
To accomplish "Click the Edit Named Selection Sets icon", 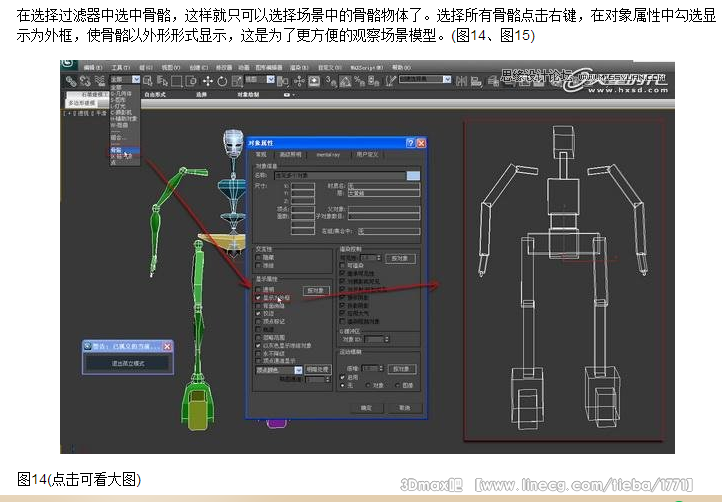I will (x=390, y=82).
